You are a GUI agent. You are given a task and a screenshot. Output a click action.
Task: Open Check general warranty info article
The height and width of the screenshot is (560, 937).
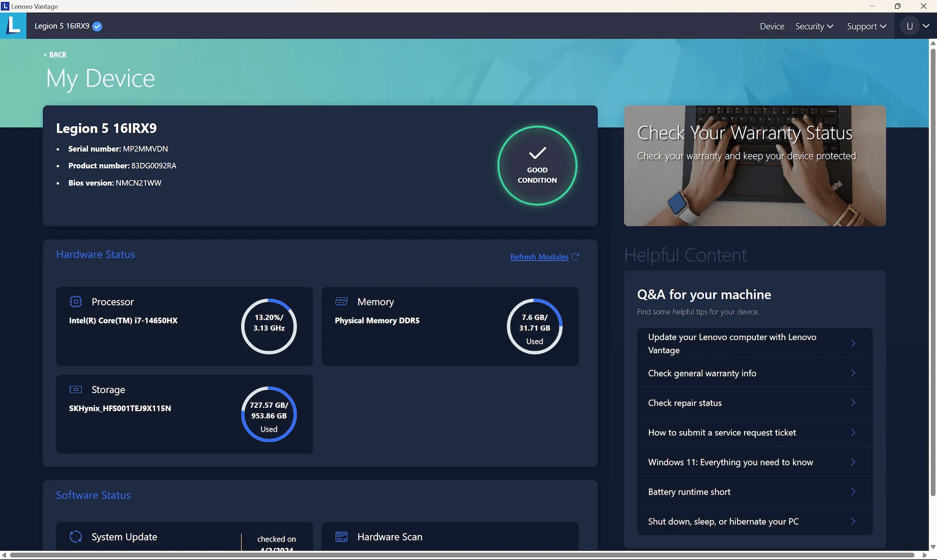pos(755,373)
